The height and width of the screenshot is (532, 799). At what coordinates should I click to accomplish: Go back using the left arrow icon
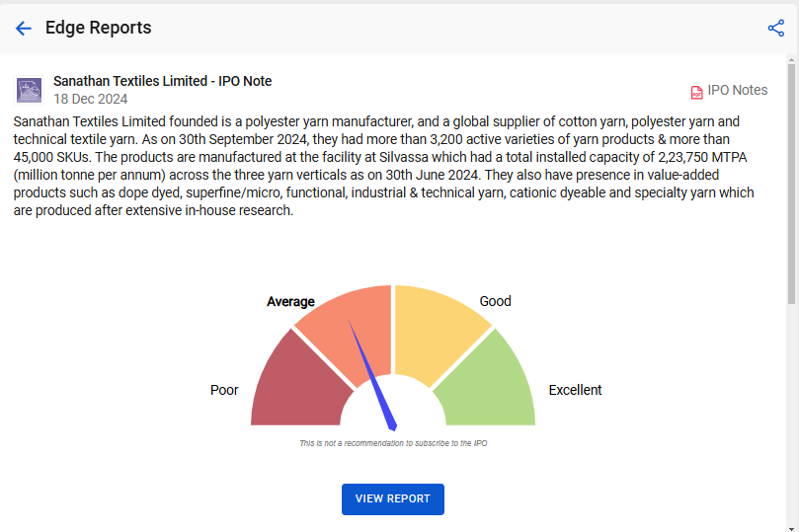(24, 28)
